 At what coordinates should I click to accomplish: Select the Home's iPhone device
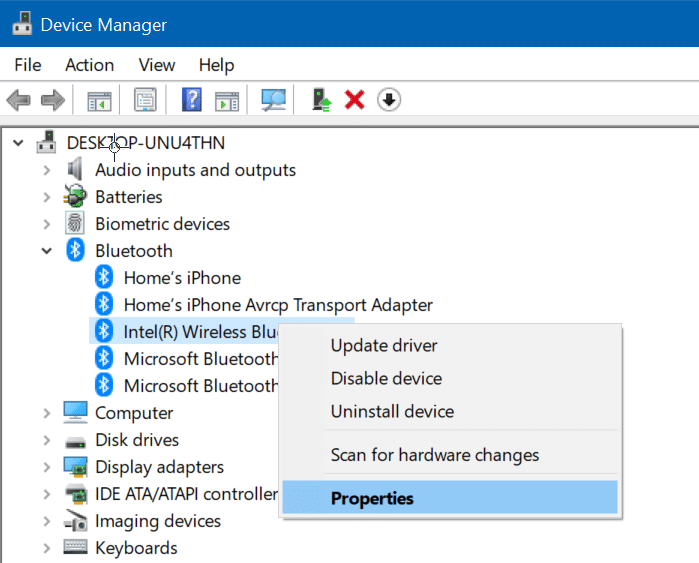pyautogui.click(x=182, y=278)
